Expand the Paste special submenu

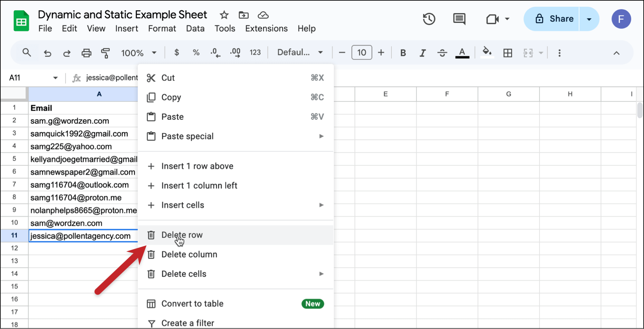[x=235, y=136]
